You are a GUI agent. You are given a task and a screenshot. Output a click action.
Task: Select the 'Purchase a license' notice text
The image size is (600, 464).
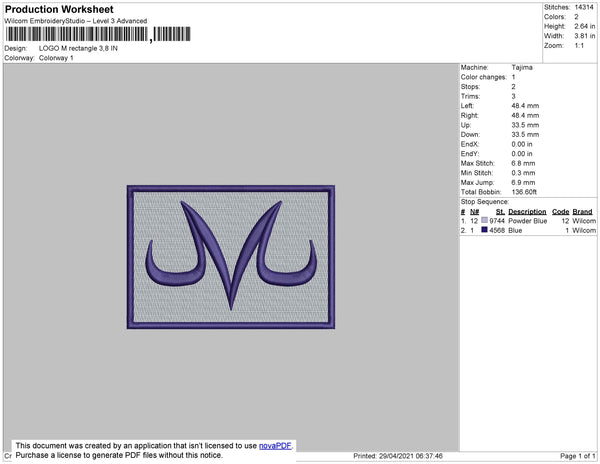pyautogui.click(x=119, y=455)
